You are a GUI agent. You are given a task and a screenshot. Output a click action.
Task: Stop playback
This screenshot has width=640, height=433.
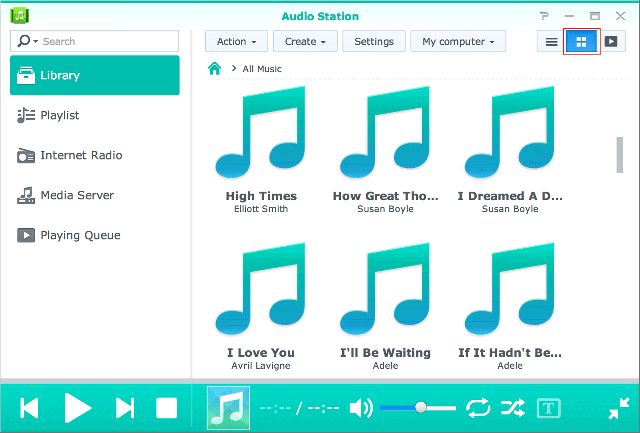click(x=167, y=408)
